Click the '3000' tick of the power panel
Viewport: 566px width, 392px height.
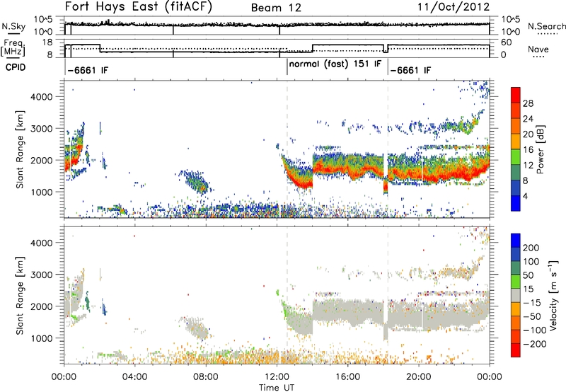tap(41, 129)
